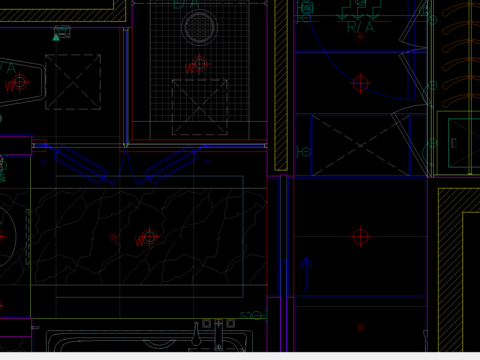Click the green switch symbol near the bathtub

tap(254, 315)
